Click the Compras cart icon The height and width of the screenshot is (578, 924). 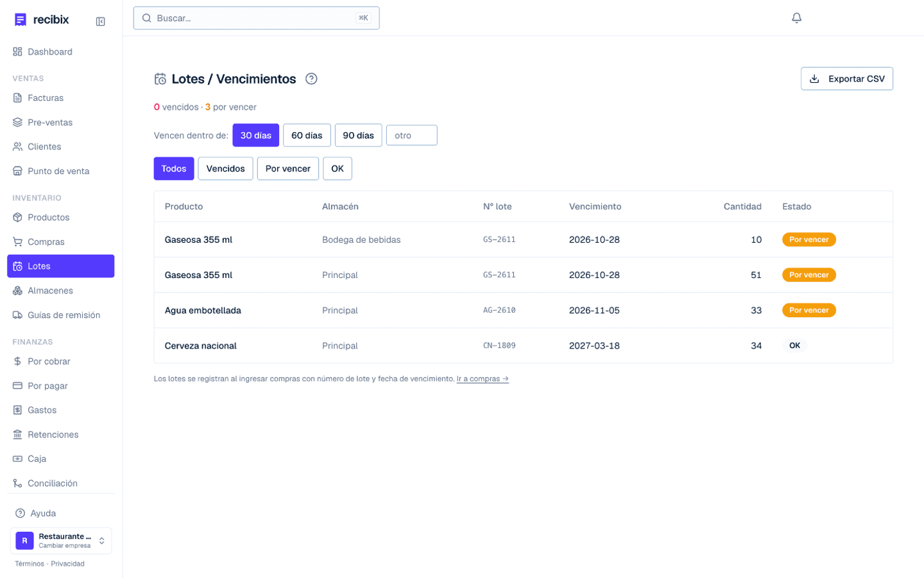click(x=17, y=242)
